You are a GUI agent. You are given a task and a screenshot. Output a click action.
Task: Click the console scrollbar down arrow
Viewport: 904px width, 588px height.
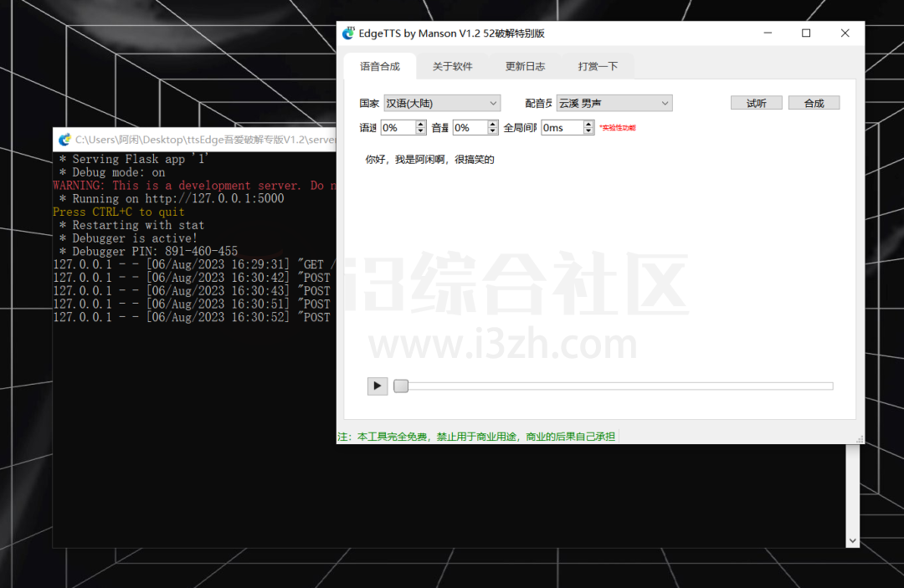click(852, 541)
